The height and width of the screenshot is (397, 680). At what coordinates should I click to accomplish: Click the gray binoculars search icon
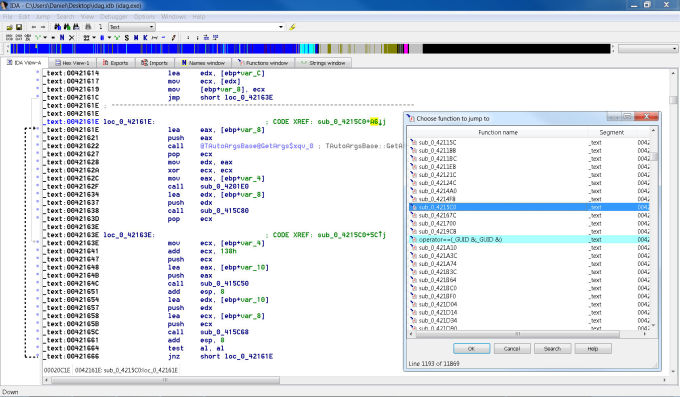[x=88, y=27]
